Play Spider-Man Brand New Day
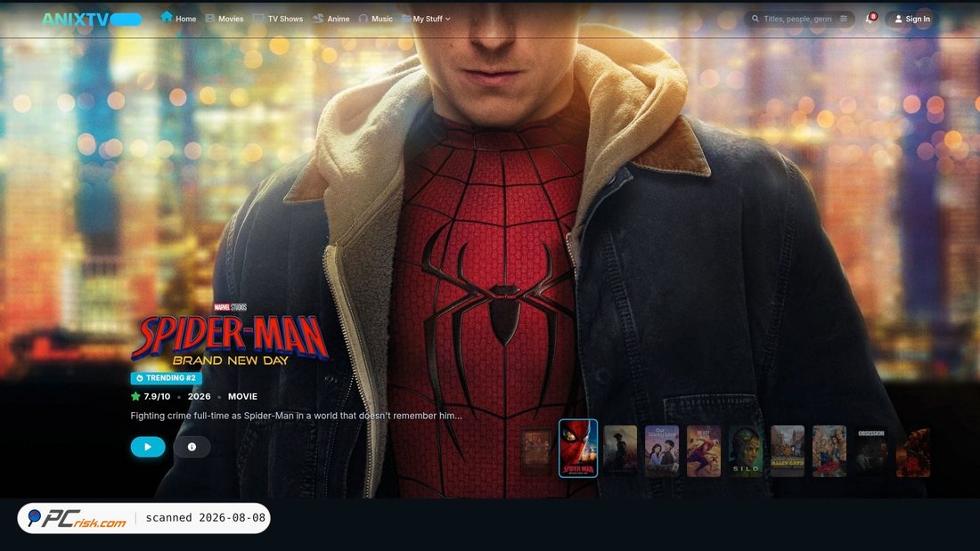Viewport: 980px width, 551px height. (148, 447)
